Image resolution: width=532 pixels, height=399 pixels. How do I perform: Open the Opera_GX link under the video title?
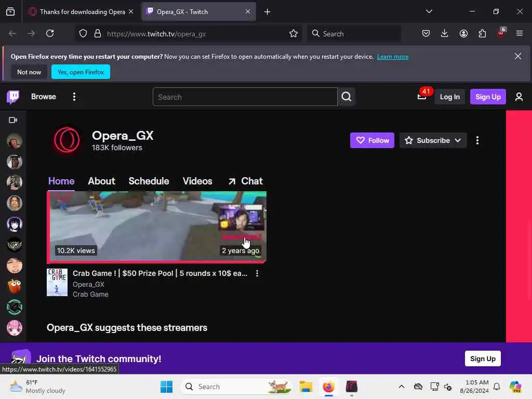coord(88,284)
